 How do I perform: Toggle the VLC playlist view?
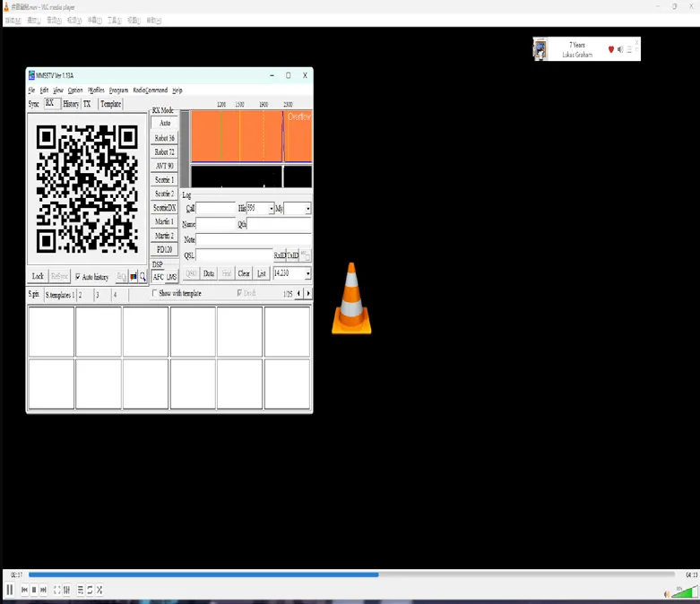pyautogui.click(x=80, y=590)
